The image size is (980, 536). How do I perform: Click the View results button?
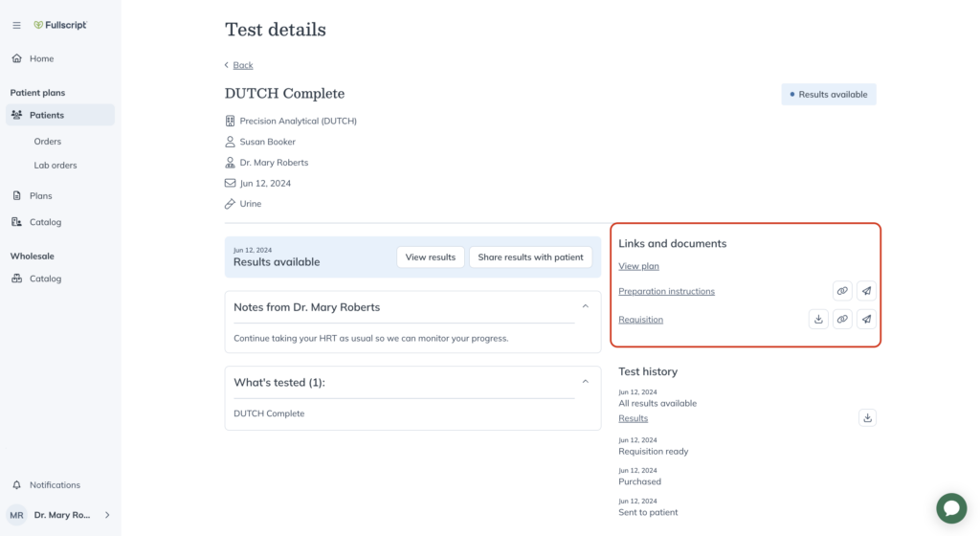coord(431,257)
